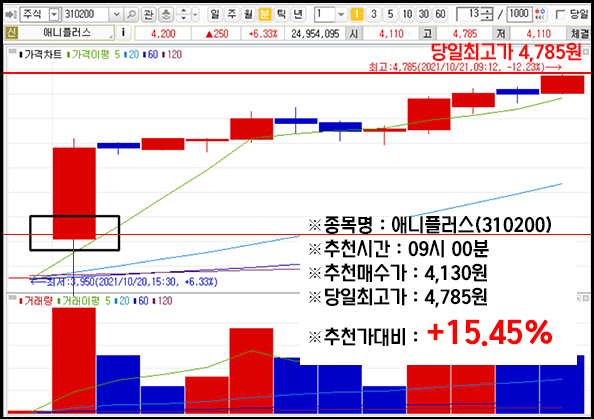The image size is (594, 419).
Task: Click the arrow icon before the 주식 dropdown
Action: (x=11, y=14)
